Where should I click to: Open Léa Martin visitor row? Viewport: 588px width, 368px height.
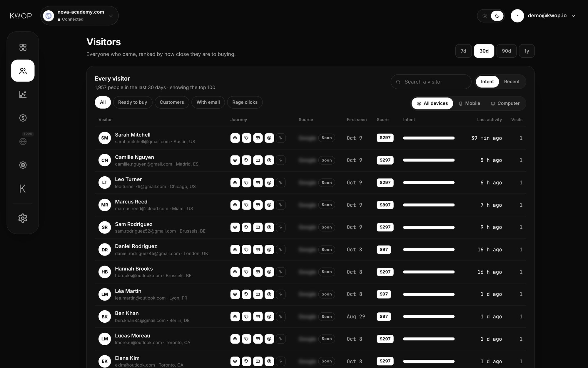coord(310,294)
